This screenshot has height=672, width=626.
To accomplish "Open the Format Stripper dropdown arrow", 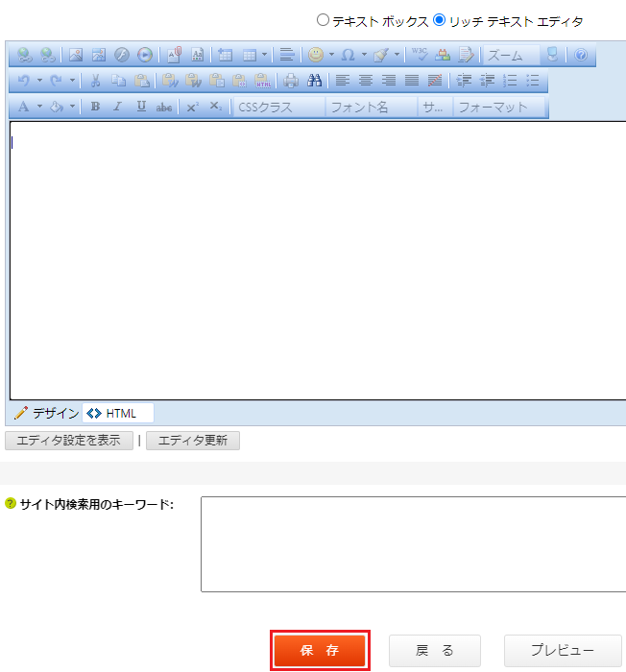I will (397, 55).
